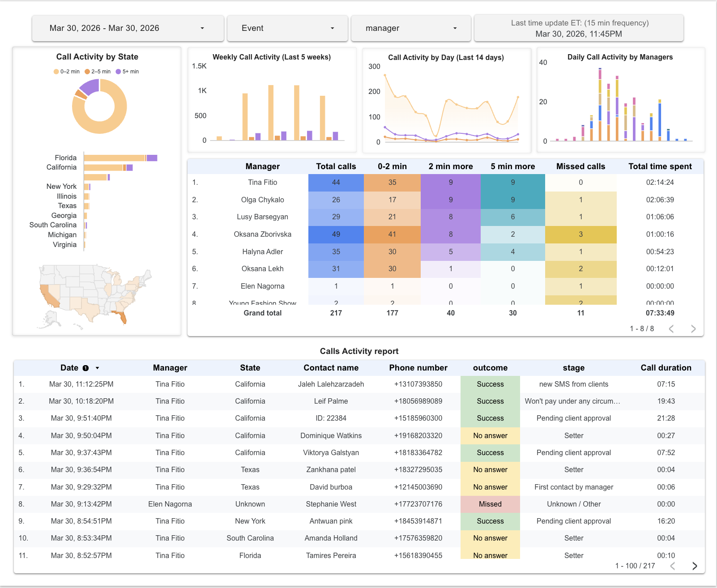Click Tina Fitio's row in the manager summary table
717x588 pixels.
pyautogui.click(x=262, y=182)
